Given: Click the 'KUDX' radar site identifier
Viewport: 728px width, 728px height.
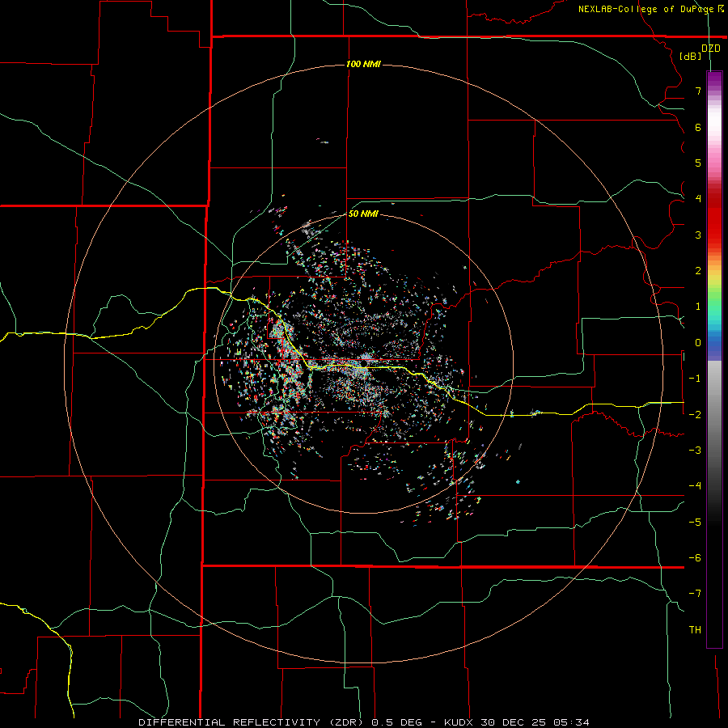Looking at the screenshot, I should point(459,722).
